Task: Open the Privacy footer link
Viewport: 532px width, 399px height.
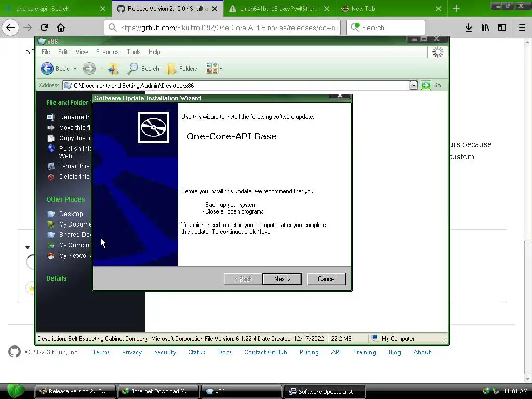Action: [132, 352]
